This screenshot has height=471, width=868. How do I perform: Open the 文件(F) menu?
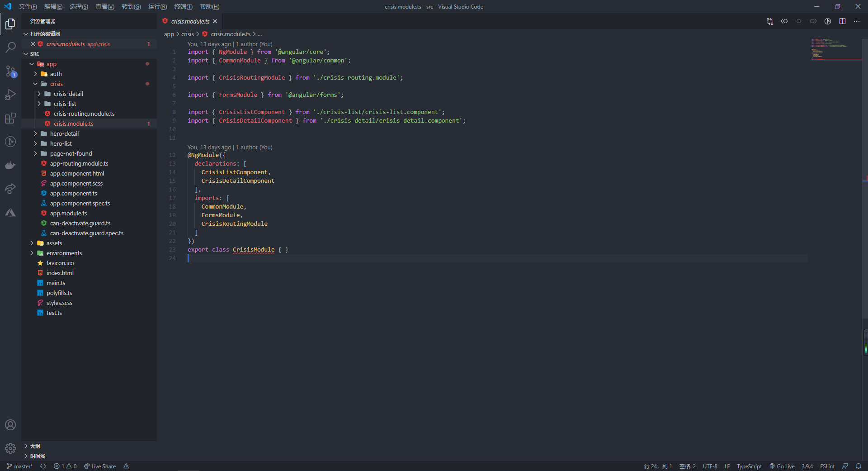[x=28, y=6]
